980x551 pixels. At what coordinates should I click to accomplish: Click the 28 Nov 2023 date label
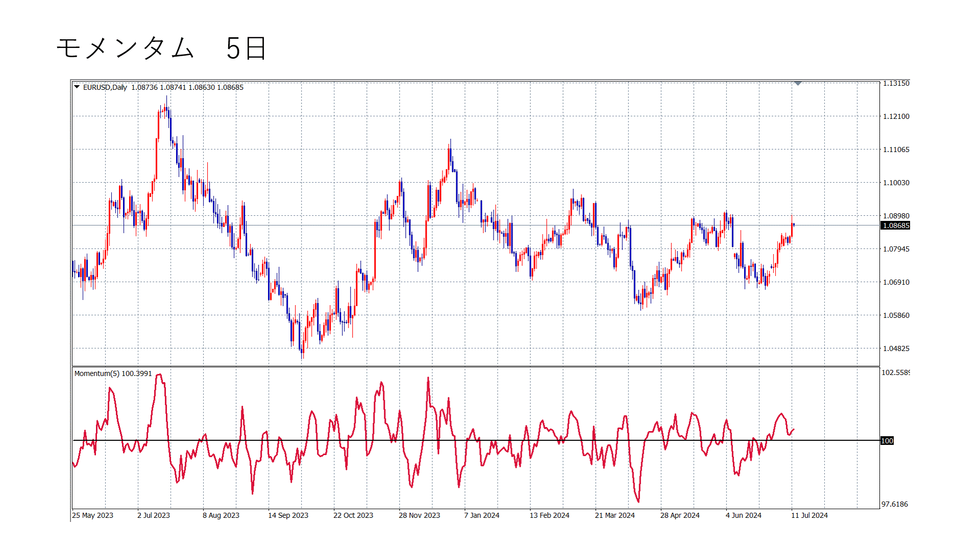[419, 515]
